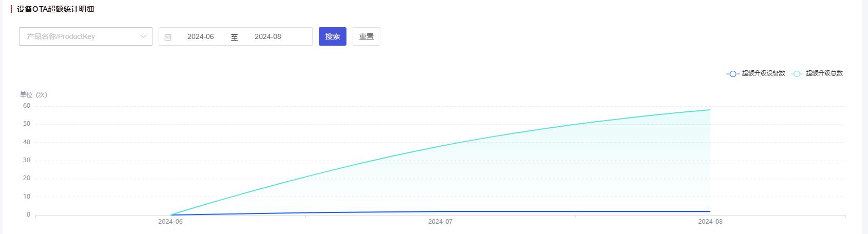The width and height of the screenshot is (868, 234).
Task: Click the 搜索 search button
Action: tap(333, 36)
